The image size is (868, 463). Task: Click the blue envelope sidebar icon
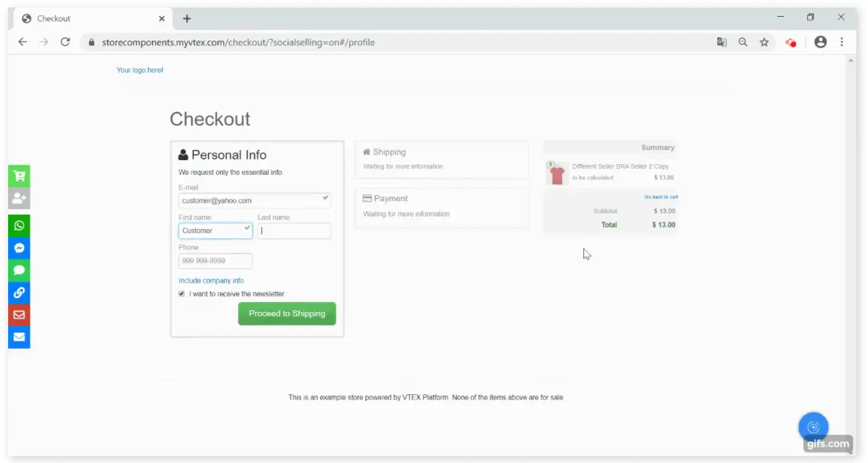(x=19, y=337)
